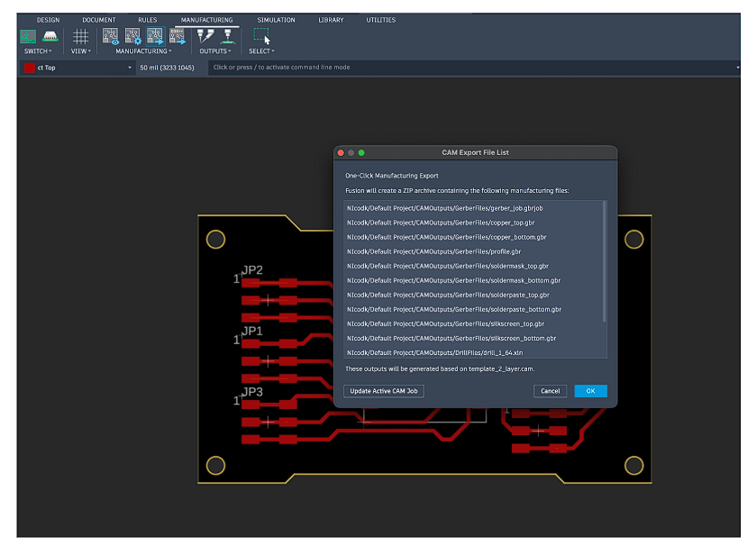Viewport: 756px width, 555px height.
Task: Click the JP1 component label on the board
Action: 252,332
